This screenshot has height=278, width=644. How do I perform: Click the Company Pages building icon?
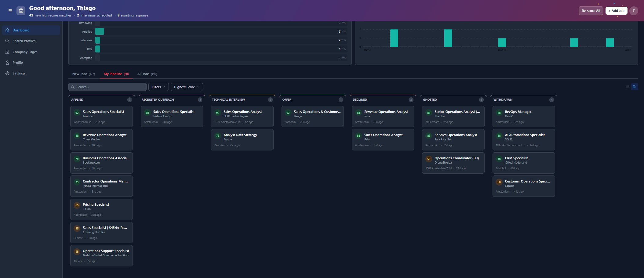pyautogui.click(x=7, y=52)
